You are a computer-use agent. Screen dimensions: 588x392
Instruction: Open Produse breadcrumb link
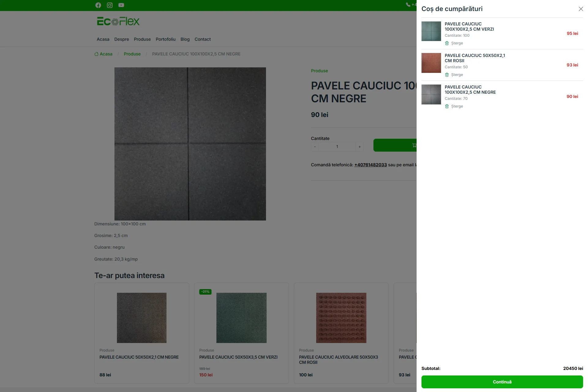pyautogui.click(x=132, y=54)
